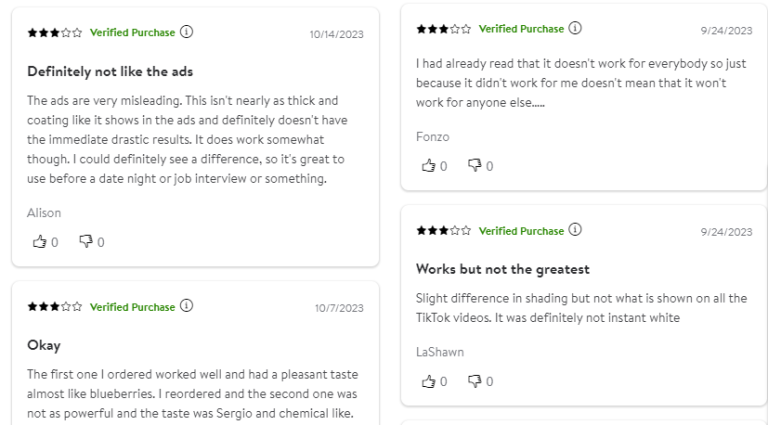
Task: Dislike Alison's review with thumbs down
Action: (86, 241)
